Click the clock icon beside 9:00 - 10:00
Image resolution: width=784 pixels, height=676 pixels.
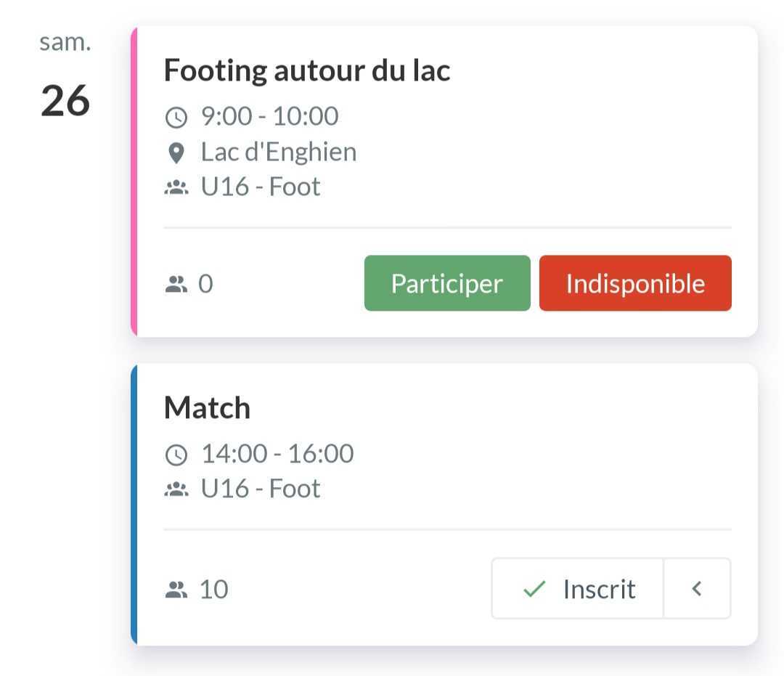pyautogui.click(x=176, y=117)
